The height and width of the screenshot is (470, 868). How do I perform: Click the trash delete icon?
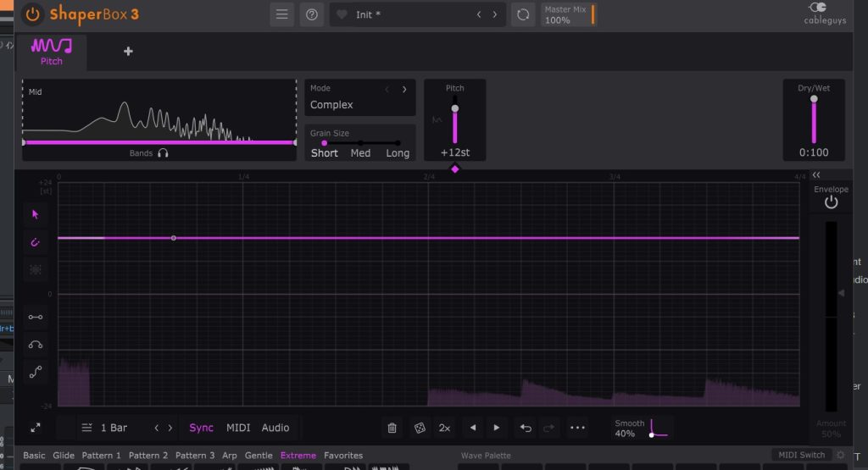pos(392,428)
